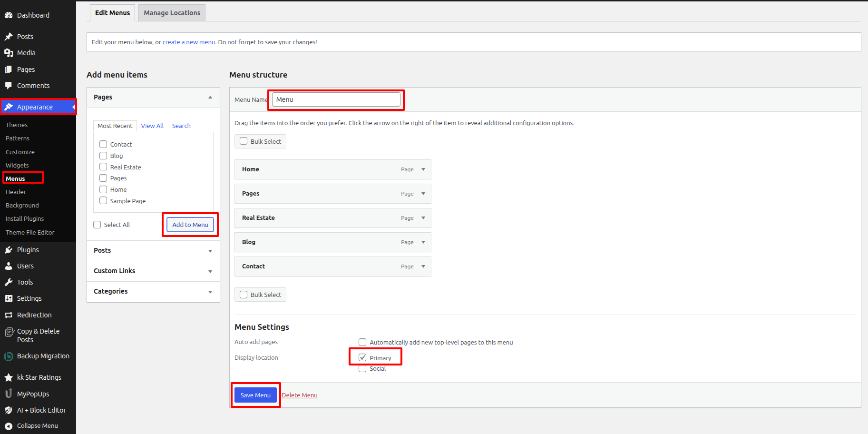Open Plugins via its plug icon
The width and height of the screenshot is (868, 434).
point(9,250)
